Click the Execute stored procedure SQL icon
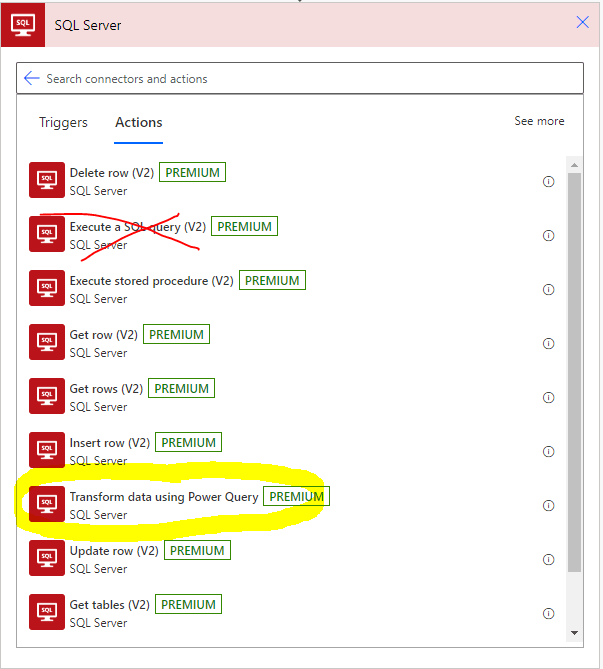Image resolution: width=603 pixels, height=669 pixels. [x=47, y=288]
